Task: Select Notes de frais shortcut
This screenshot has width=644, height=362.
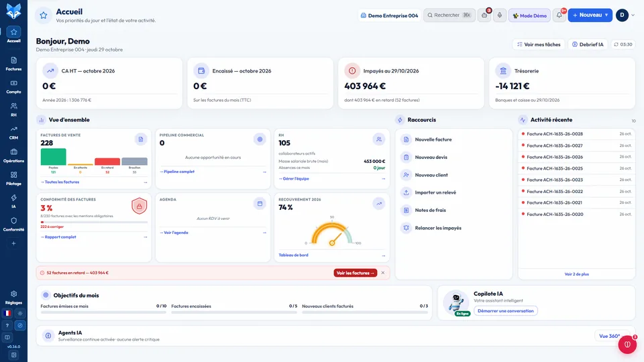Action: (453, 210)
